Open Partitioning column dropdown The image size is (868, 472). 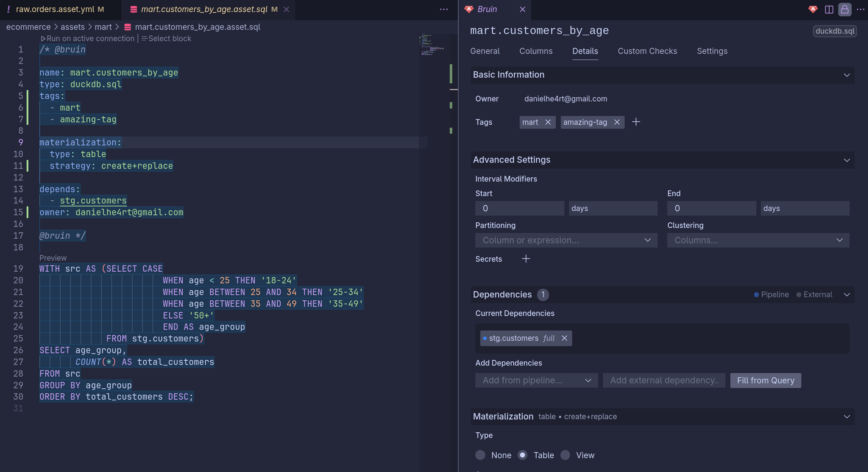tap(566, 240)
